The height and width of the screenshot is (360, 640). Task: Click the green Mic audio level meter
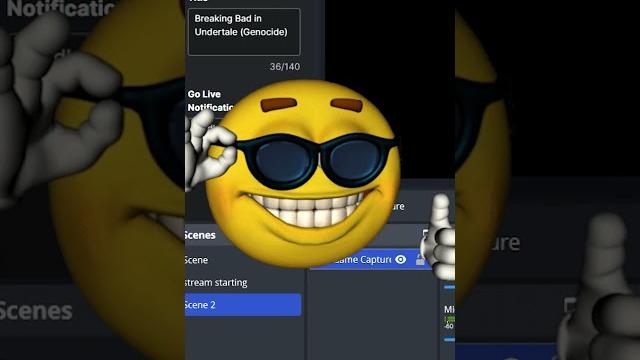450,318
